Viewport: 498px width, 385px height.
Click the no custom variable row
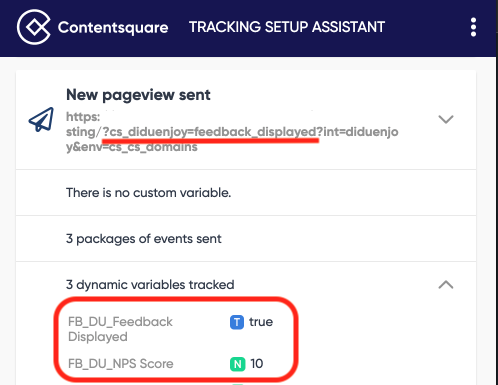tap(246, 193)
